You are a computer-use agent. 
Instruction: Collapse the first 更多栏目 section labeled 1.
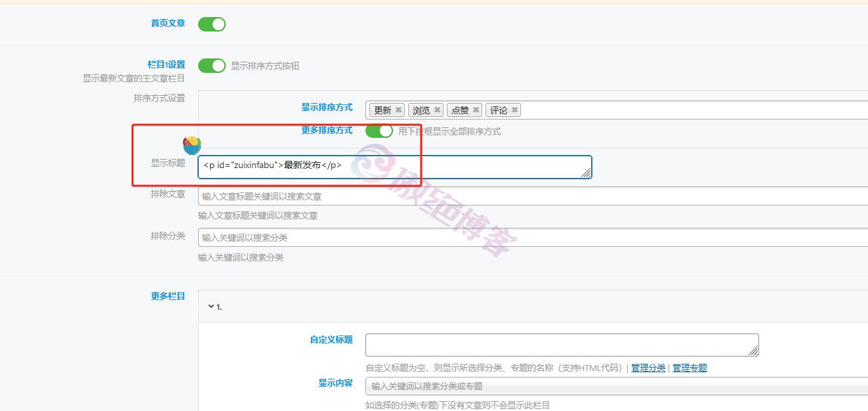pos(210,305)
